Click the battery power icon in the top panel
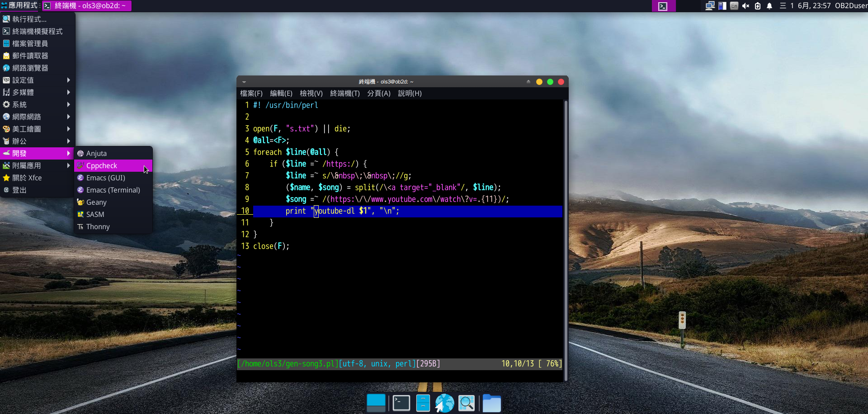Viewport: 868px width, 414px height. pos(758,6)
